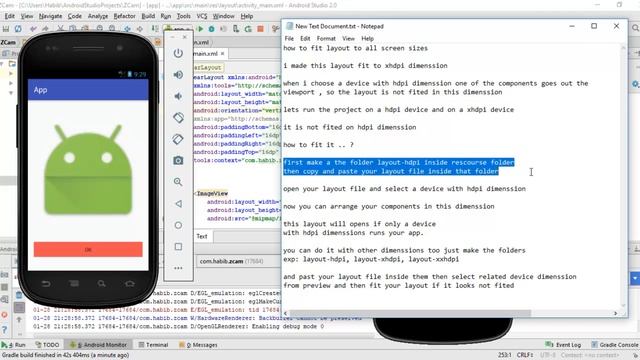Click the Save All icon in Android Studio toolbar

coord(6,29)
